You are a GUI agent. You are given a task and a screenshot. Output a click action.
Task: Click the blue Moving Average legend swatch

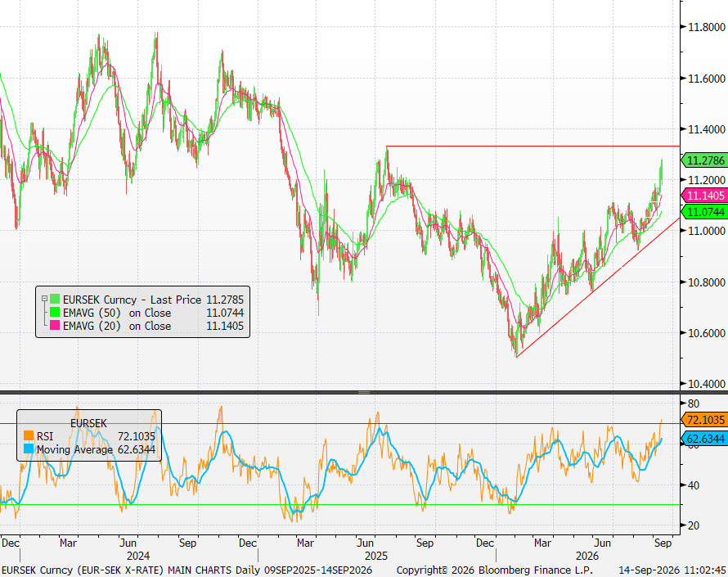click(x=29, y=449)
